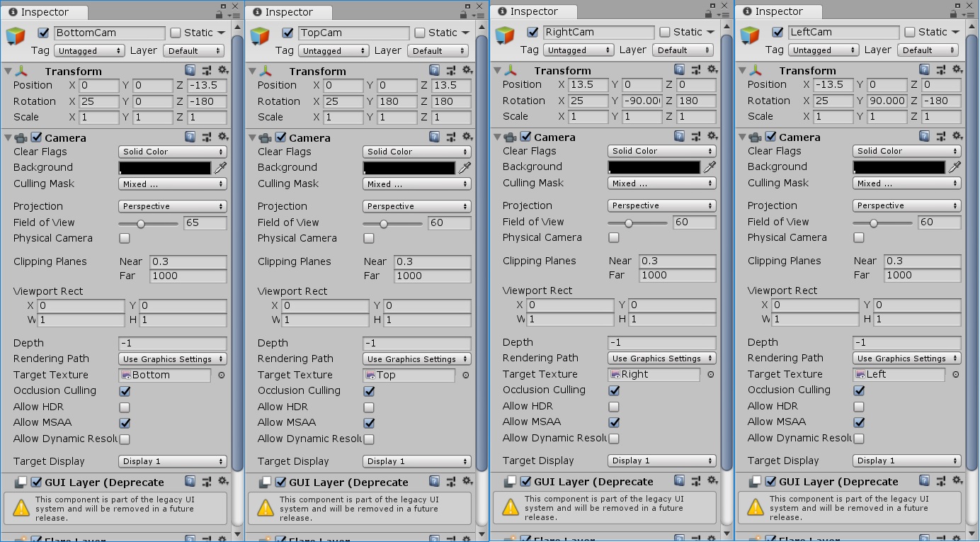Viewport: 980px width, 542px height.
Task: Click the Depth field in BottomCam inspector
Action: coord(173,344)
